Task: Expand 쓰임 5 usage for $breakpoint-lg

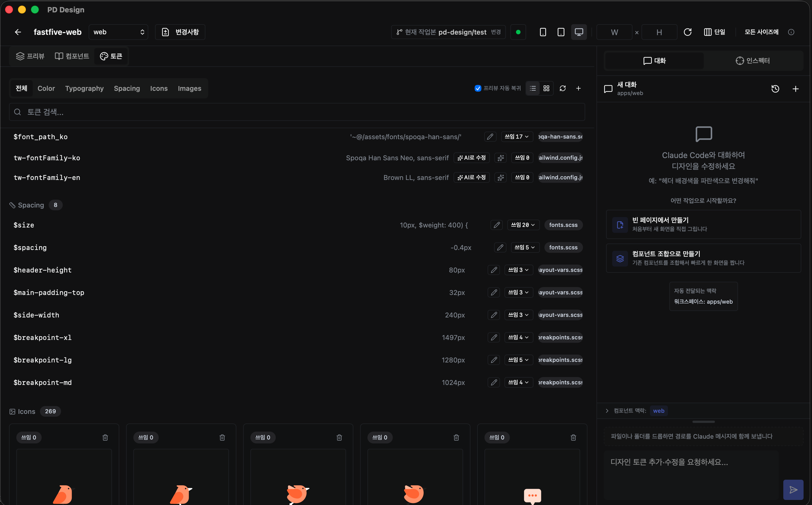Action: coord(519,360)
